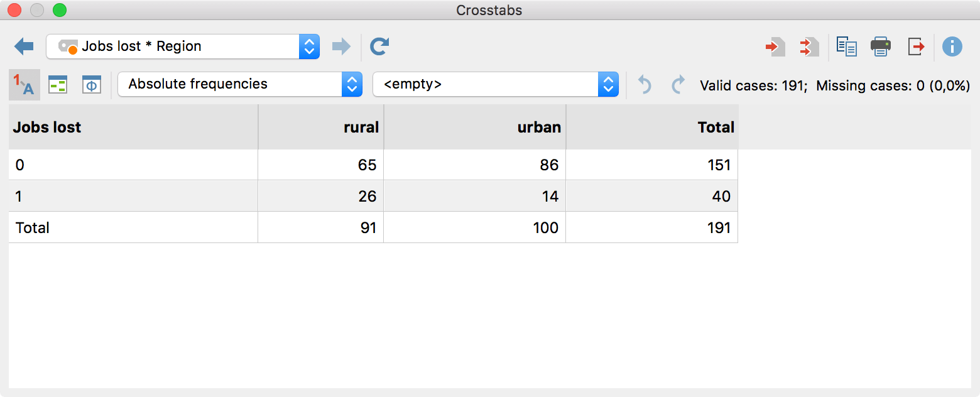Close the Crosstabs window with red button
The width and height of the screenshot is (980, 397).
tap(14, 10)
